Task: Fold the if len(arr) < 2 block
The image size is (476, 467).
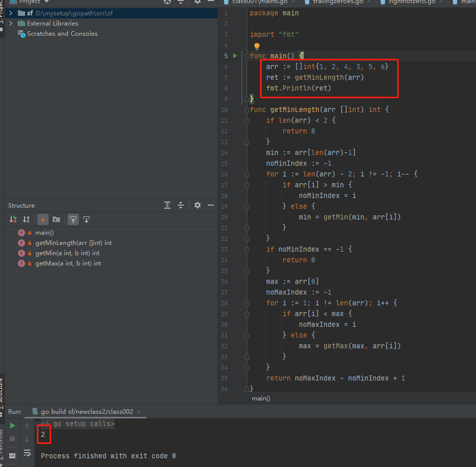Action: pyautogui.click(x=247, y=121)
